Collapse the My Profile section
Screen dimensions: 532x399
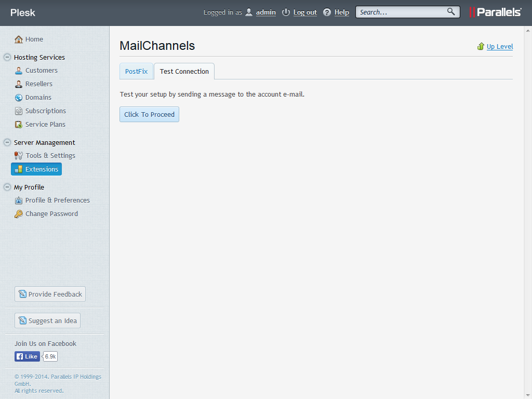coord(7,187)
